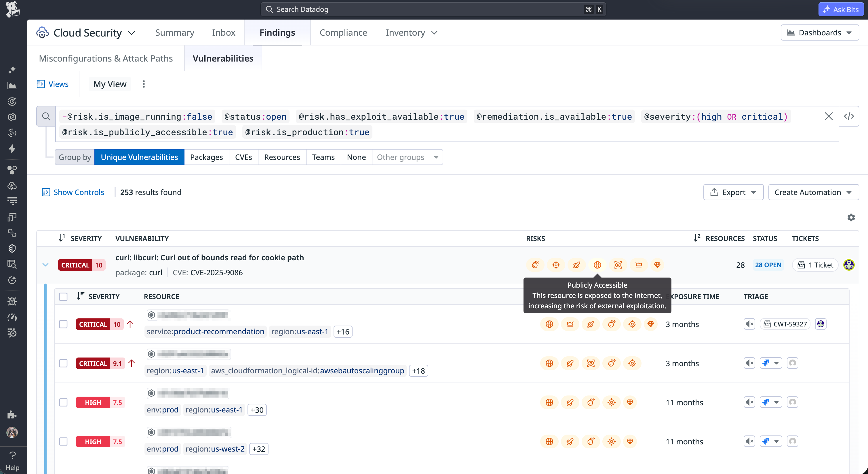Create Jira ticket for us-west-2 resource
868x474 pixels.
(x=766, y=441)
